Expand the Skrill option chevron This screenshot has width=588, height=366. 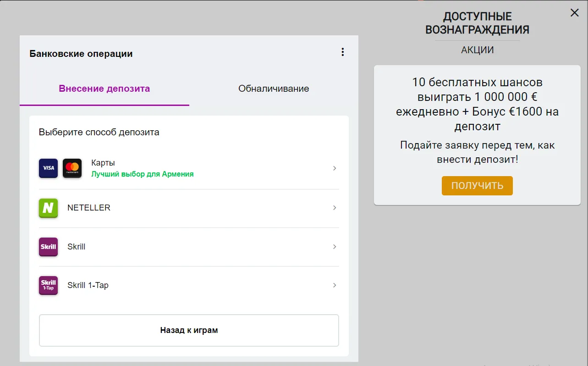pyautogui.click(x=335, y=247)
